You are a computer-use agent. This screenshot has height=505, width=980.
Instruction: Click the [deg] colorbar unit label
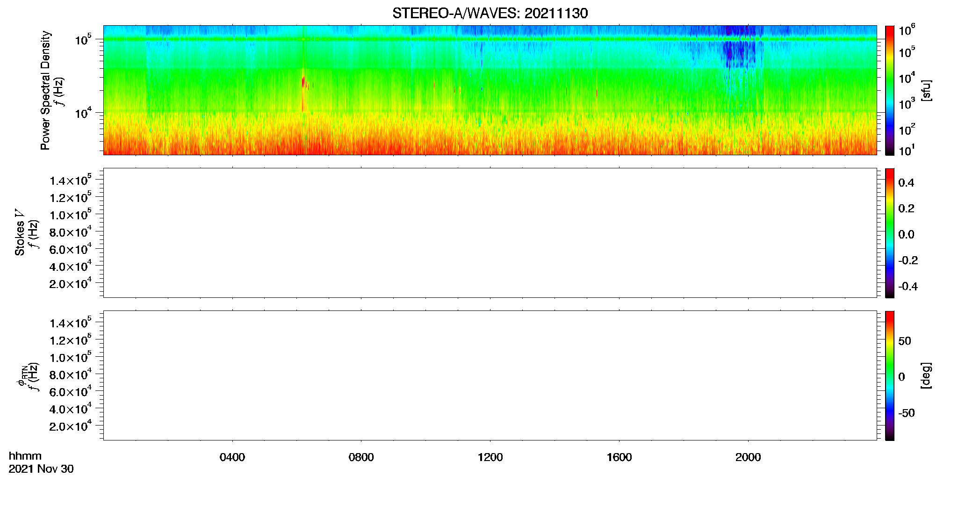coord(926,375)
